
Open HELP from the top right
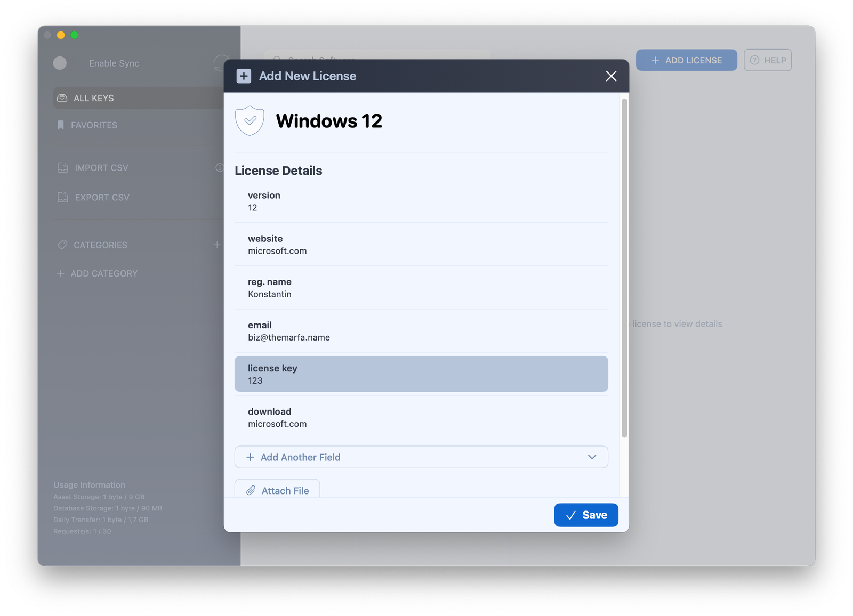pos(768,60)
